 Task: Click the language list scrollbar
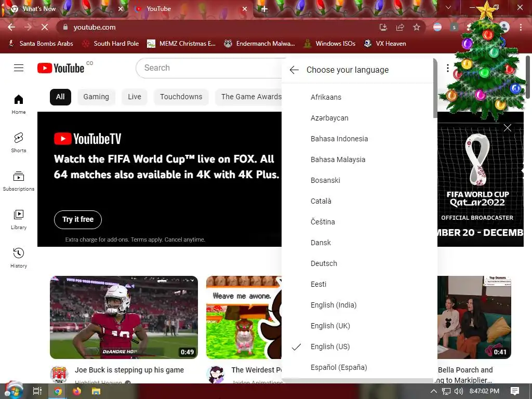click(435, 89)
